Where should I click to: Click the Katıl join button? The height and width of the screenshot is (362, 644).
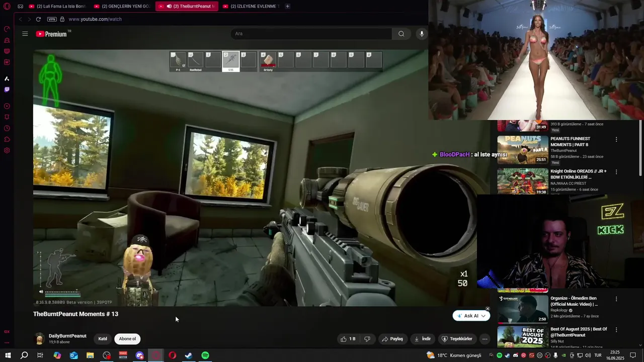[103, 339]
